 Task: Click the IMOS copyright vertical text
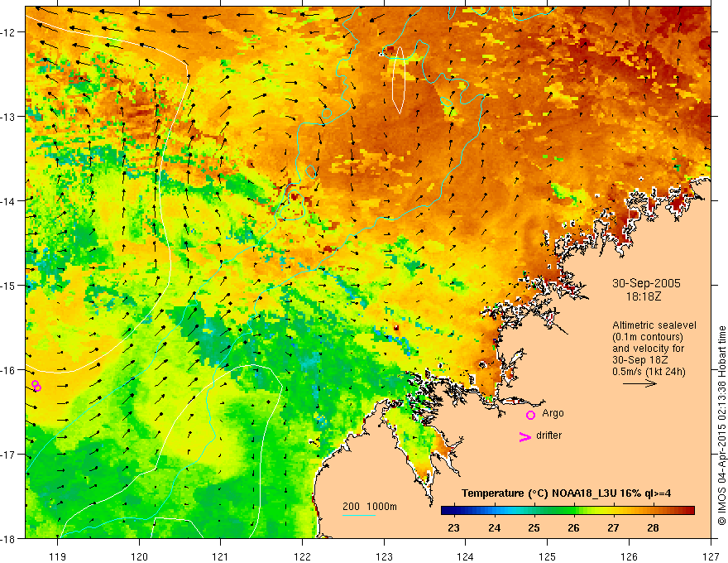point(721,426)
